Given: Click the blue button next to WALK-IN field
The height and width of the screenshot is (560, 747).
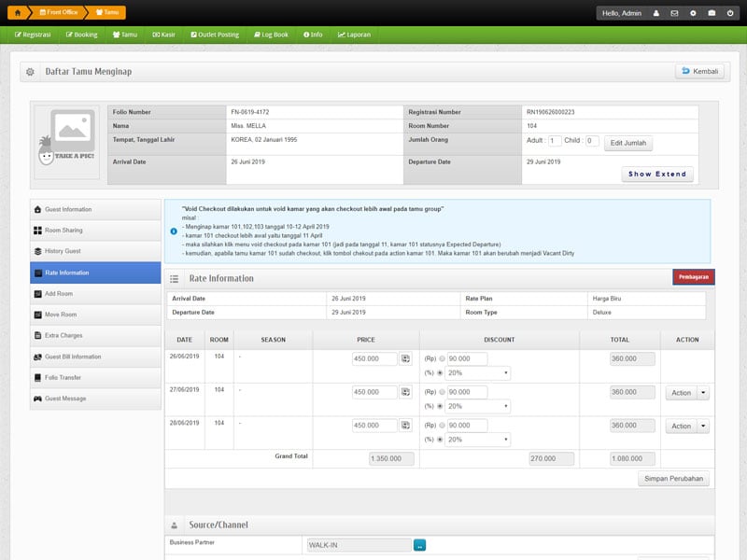Looking at the screenshot, I should 420,545.
